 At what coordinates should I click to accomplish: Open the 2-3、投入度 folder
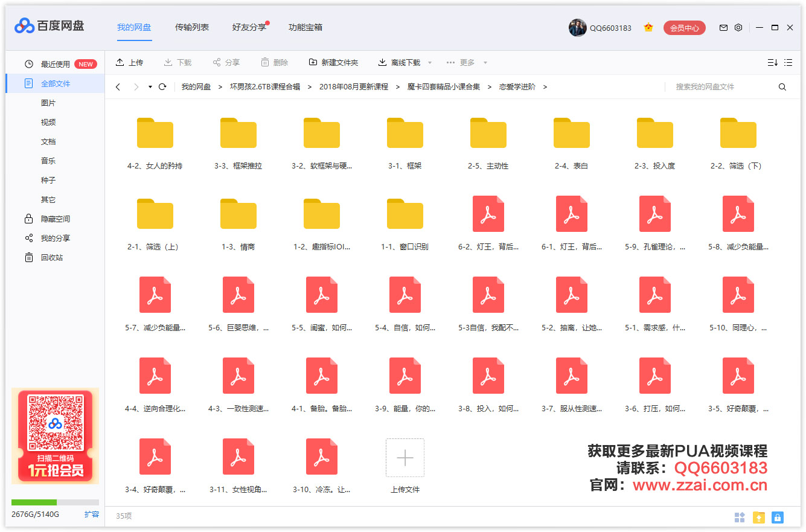(655, 133)
